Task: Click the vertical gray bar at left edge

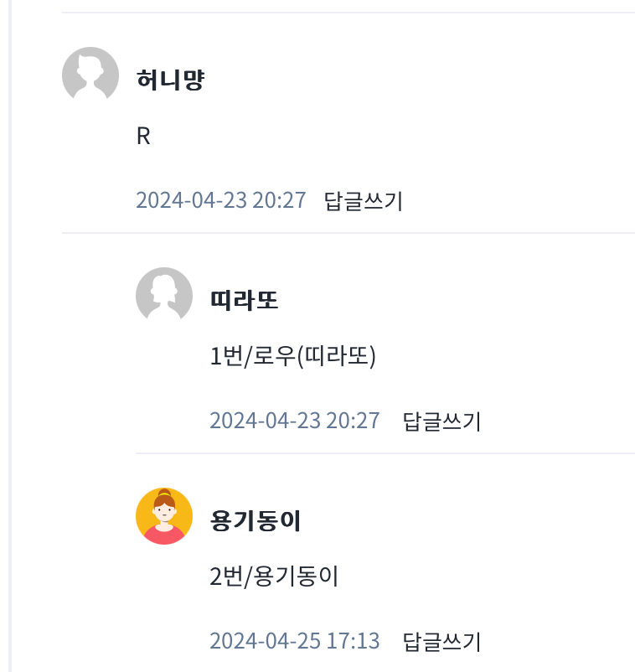Action: (x=9, y=335)
